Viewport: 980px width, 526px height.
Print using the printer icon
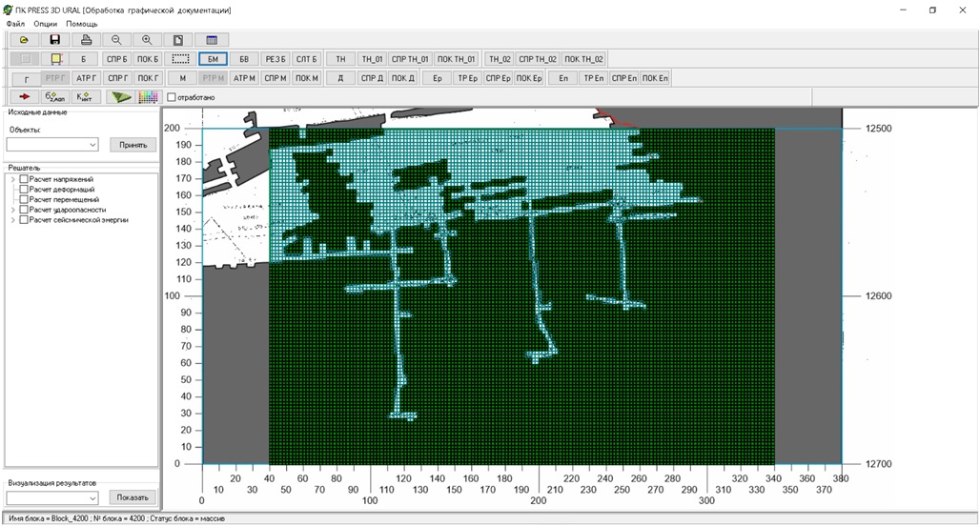click(86, 40)
